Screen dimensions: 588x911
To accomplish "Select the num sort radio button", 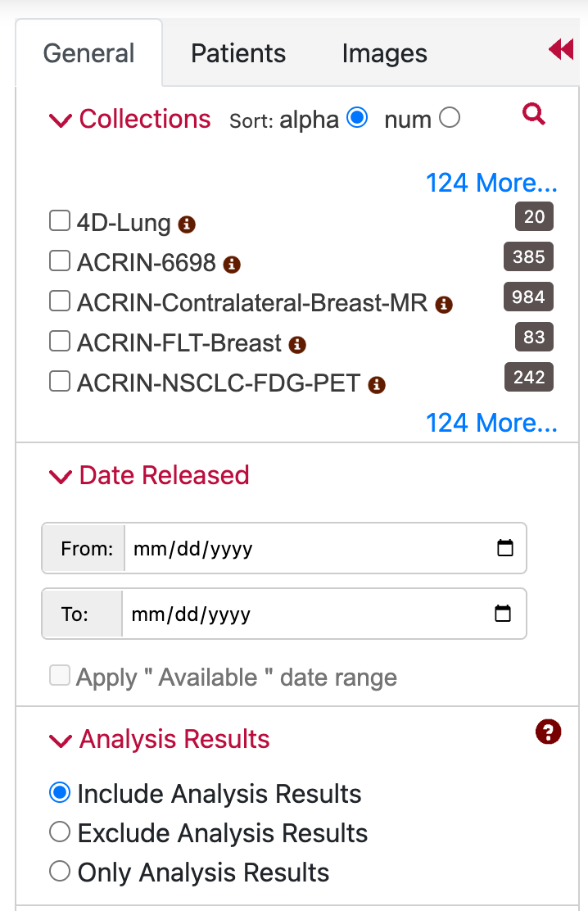I will tap(450, 117).
